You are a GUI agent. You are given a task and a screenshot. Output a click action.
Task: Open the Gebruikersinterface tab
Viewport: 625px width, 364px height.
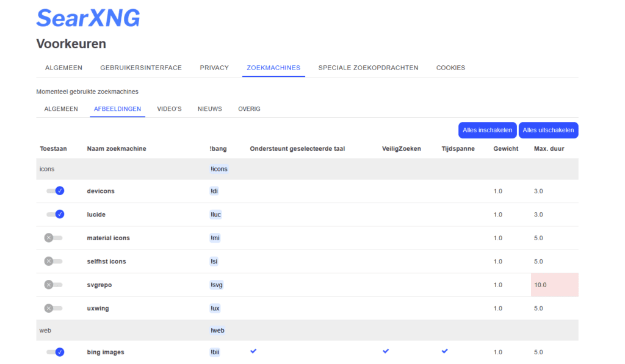coord(141,68)
